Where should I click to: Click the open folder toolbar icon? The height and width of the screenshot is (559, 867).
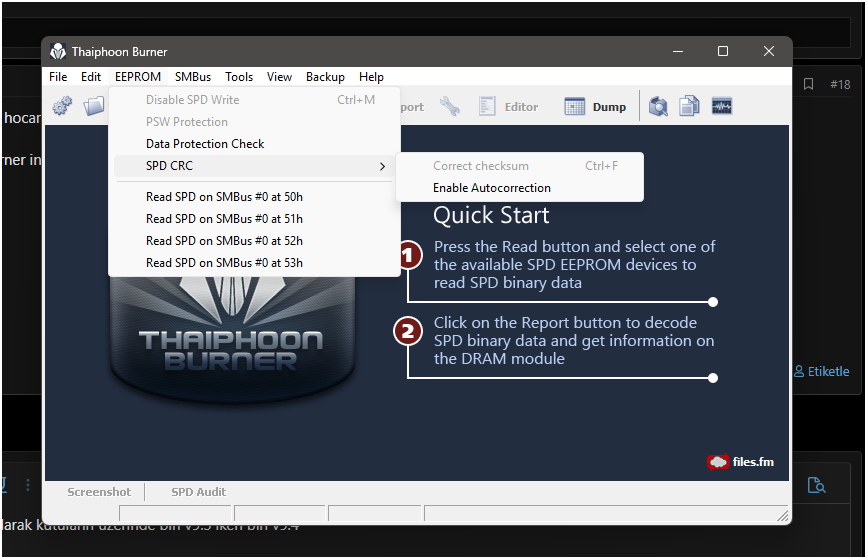pyautogui.click(x=94, y=106)
